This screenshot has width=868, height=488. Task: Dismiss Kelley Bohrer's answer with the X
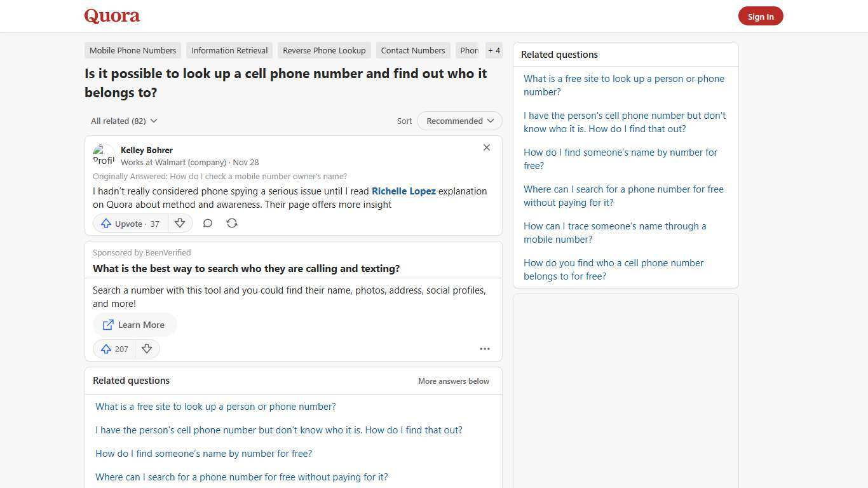coord(486,147)
